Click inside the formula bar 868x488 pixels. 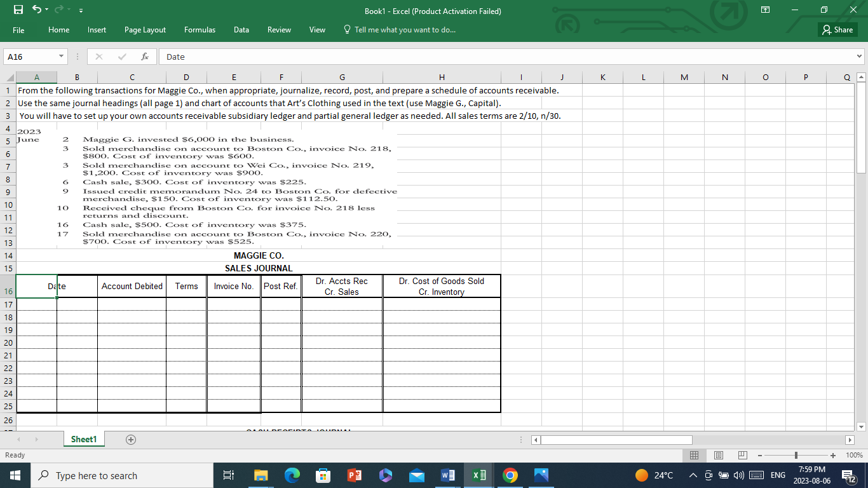tap(381, 56)
